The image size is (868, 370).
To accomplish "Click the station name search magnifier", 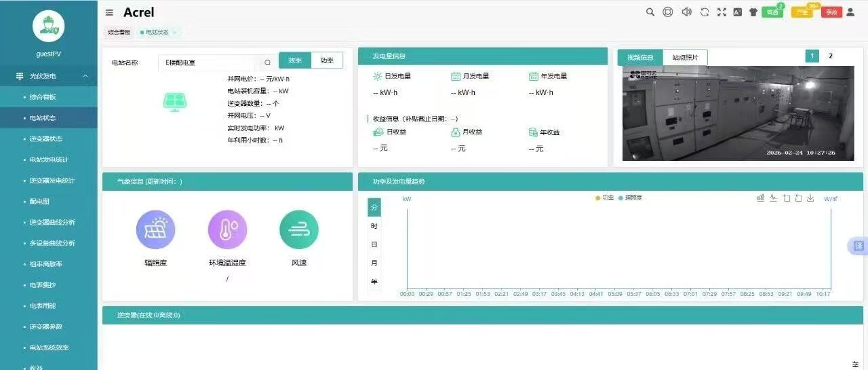I will [x=268, y=62].
